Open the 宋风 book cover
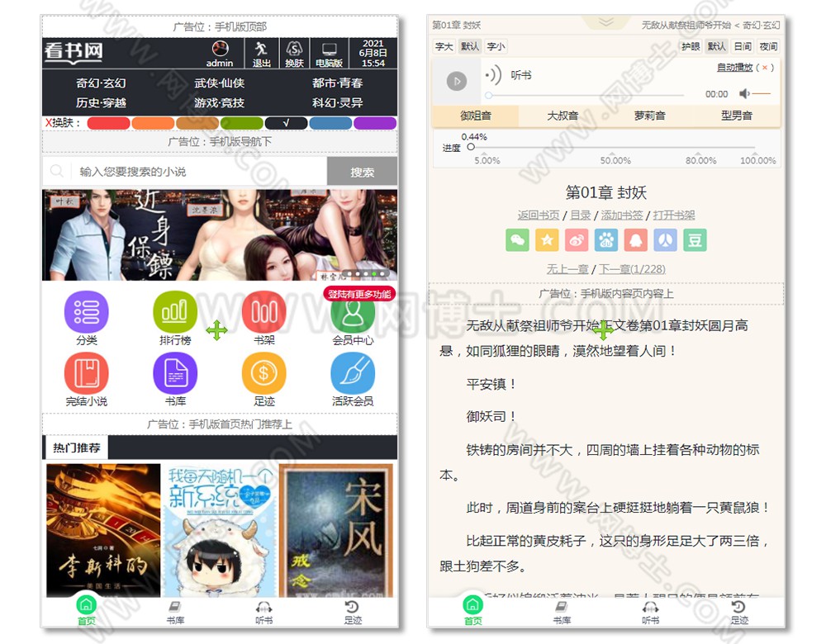 336,531
